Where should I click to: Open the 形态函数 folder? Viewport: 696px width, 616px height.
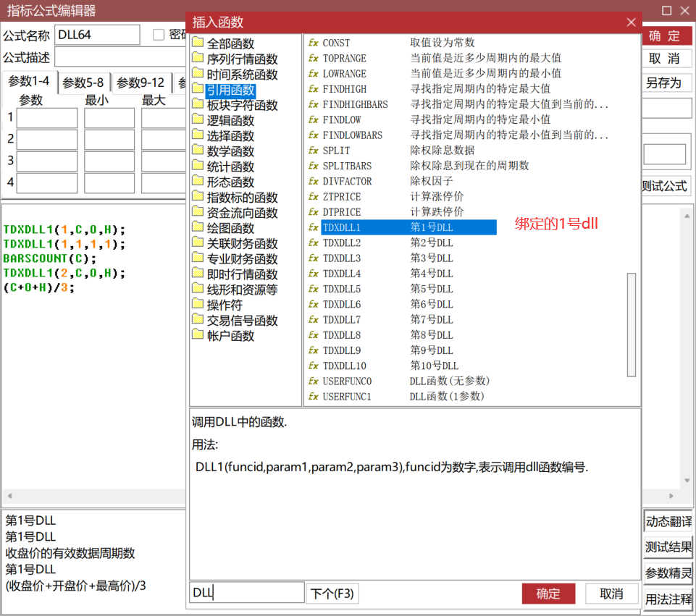coord(224,182)
